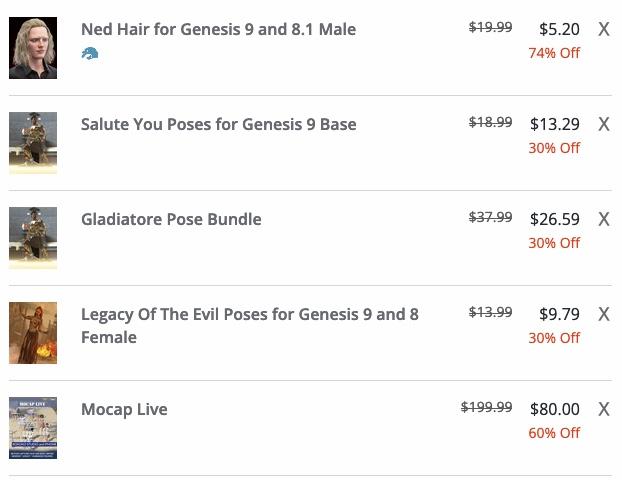
Task: Click the X beside Mocap Live
Action: 604,410
